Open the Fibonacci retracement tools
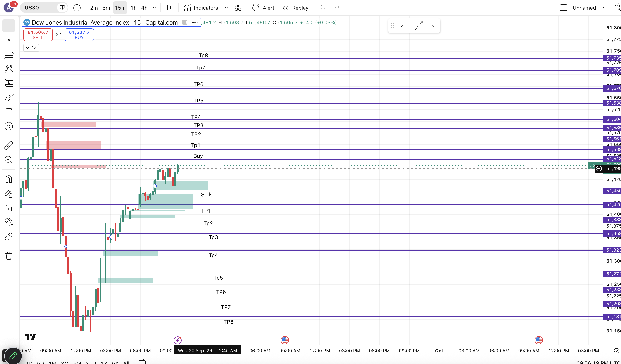 (9, 54)
